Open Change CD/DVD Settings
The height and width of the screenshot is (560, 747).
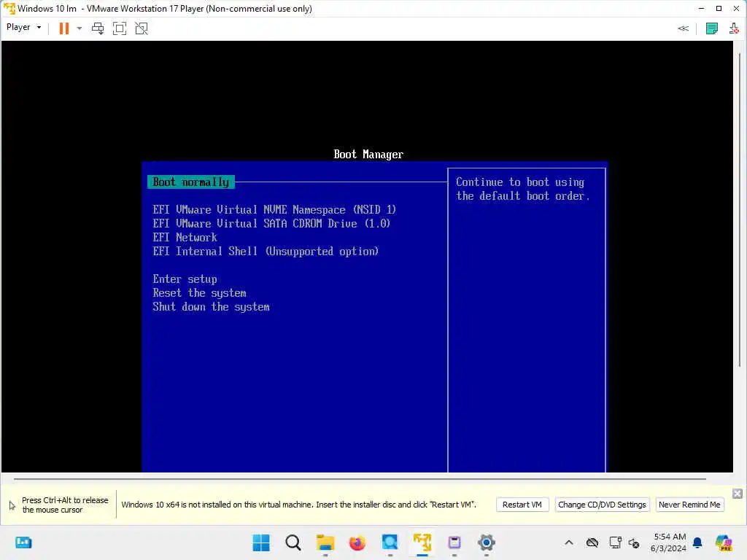point(602,505)
